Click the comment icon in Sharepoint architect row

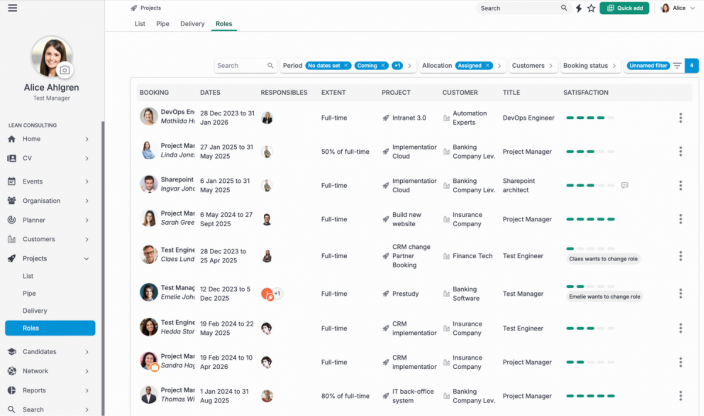(624, 185)
